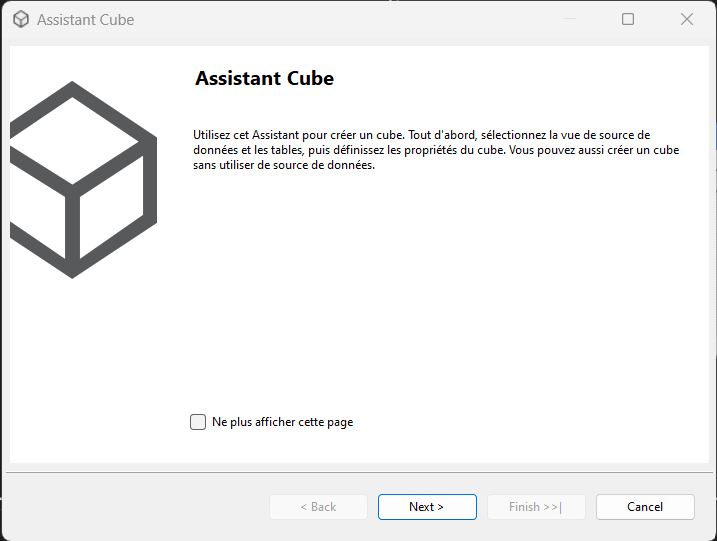This screenshot has width=717, height=541.
Task: Click the 'Ne plus afficher cette page' label text
Action: pos(283,422)
